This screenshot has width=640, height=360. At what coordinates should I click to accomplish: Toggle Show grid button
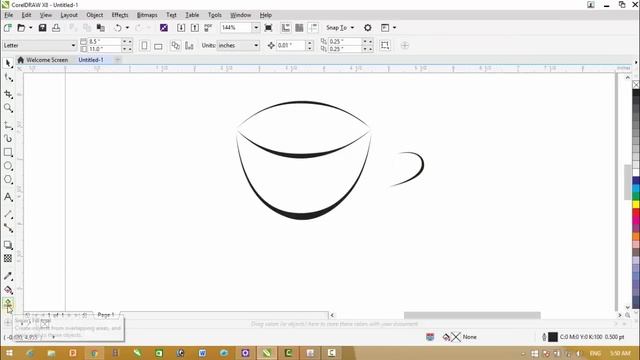299,28
